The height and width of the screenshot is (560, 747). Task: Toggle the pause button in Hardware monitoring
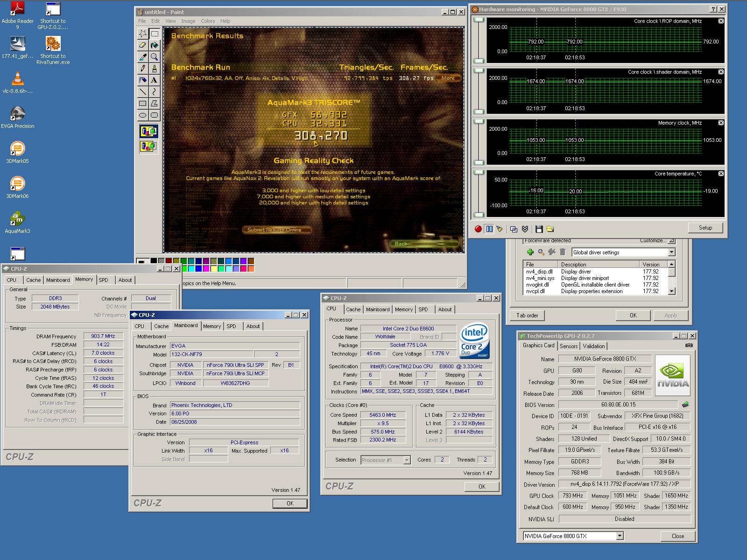[x=489, y=229]
